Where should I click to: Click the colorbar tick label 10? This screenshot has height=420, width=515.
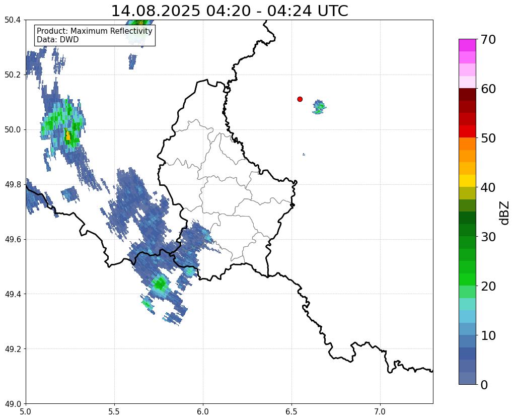pyautogui.click(x=488, y=335)
